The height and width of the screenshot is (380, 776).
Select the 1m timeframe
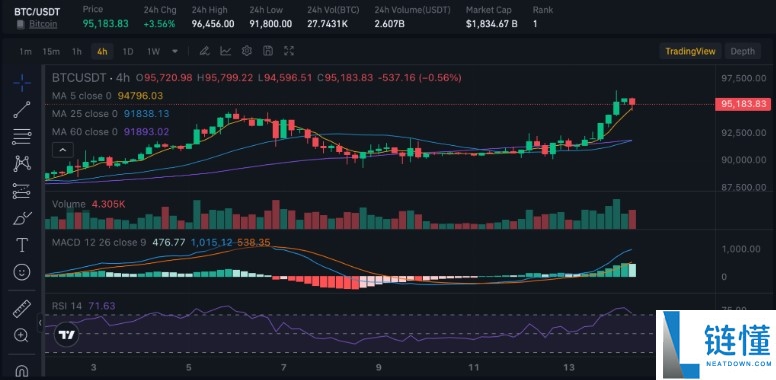click(x=26, y=51)
